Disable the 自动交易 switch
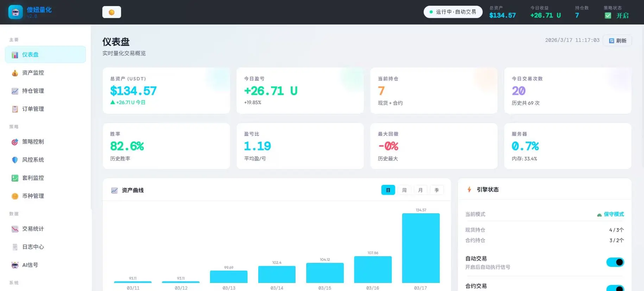The image size is (644, 291). [615, 262]
